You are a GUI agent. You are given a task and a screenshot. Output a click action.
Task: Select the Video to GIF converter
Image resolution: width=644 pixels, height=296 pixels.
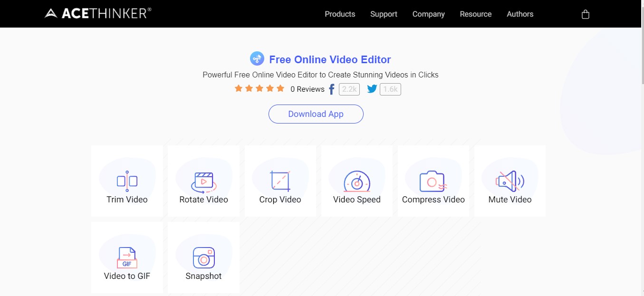(x=126, y=258)
